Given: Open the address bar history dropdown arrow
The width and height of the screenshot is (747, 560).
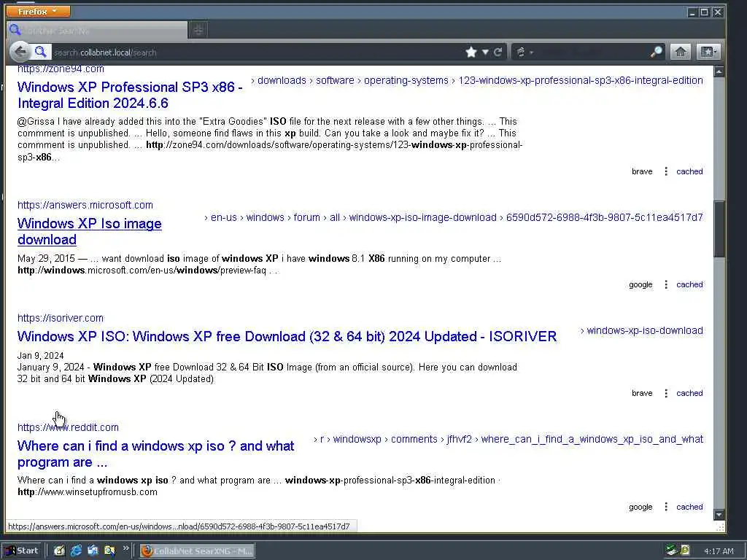Looking at the screenshot, I should click(485, 52).
